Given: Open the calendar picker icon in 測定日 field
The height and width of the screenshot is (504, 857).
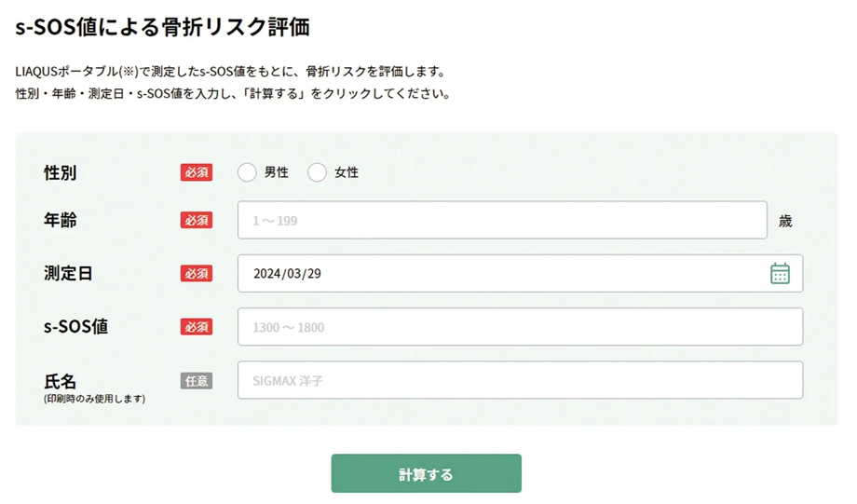Looking at the screenshot, I should point(780,273).
